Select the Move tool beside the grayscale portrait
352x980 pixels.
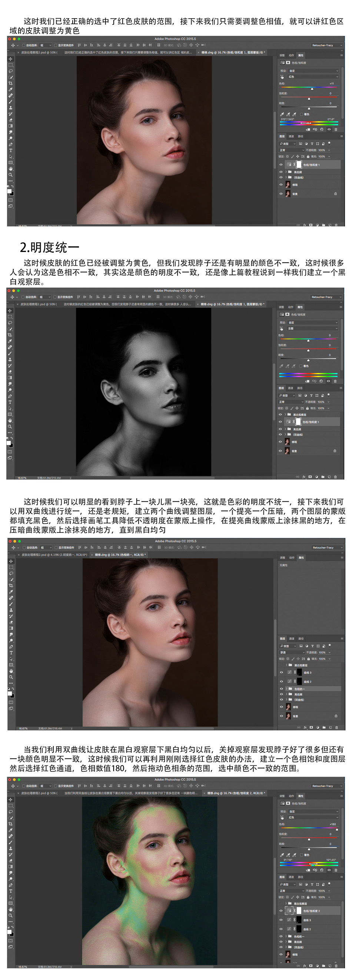pos(10,311)
